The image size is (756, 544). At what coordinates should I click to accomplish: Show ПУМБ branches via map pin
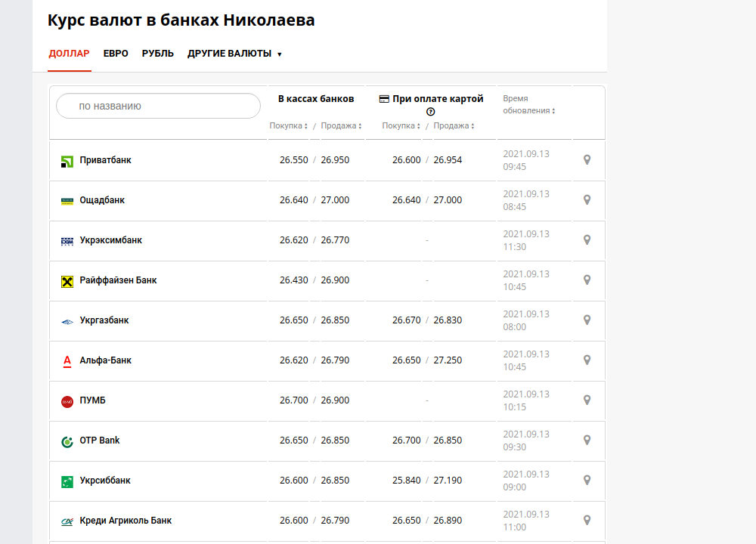[x=587, y=400]
